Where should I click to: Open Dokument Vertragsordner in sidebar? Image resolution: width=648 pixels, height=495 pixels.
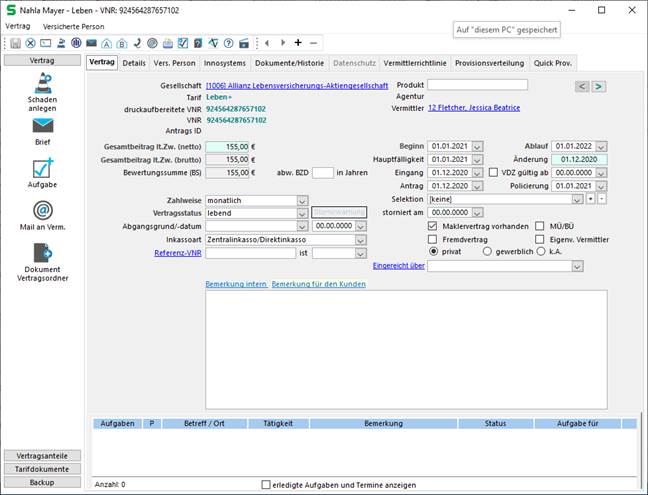(x=42, y=253)
